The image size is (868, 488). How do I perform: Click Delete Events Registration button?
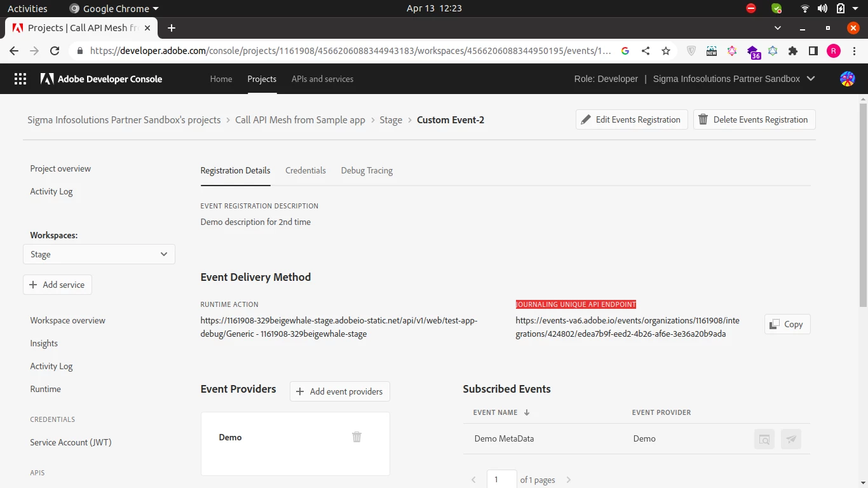click(754, 119)
